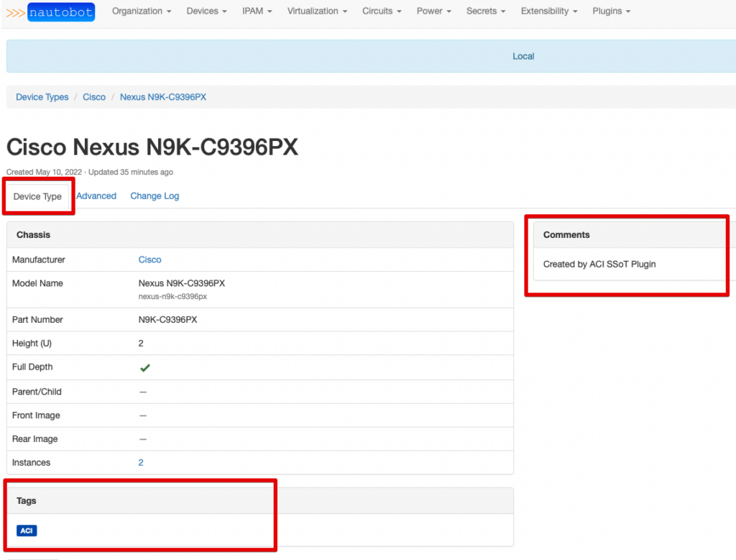Screen dimensions: 736x560
Task: Go to Device Types breadcrumb
Action: click(42, 97)
